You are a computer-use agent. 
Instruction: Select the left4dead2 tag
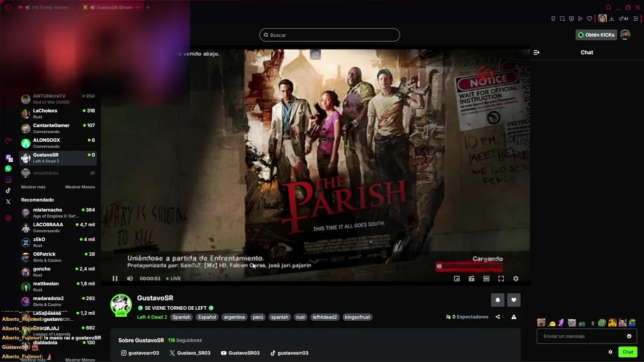click(x=325, y=317)
